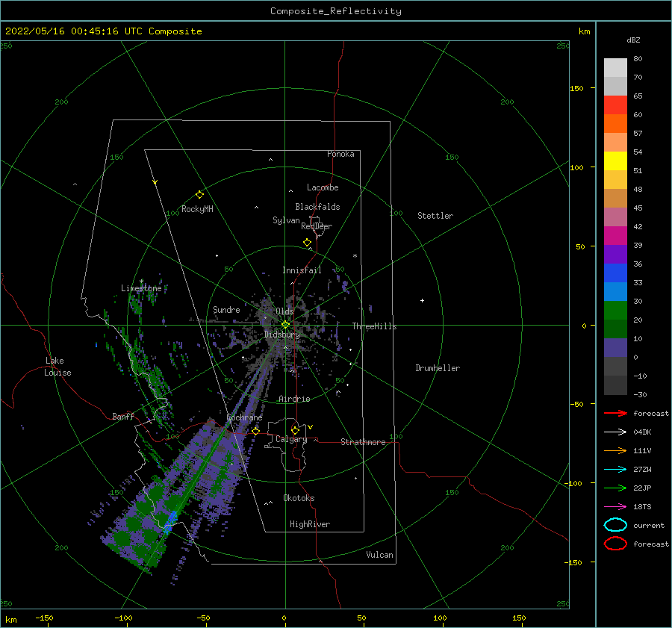Click the yellow diamond marker near Cochrane

[256, 431]
